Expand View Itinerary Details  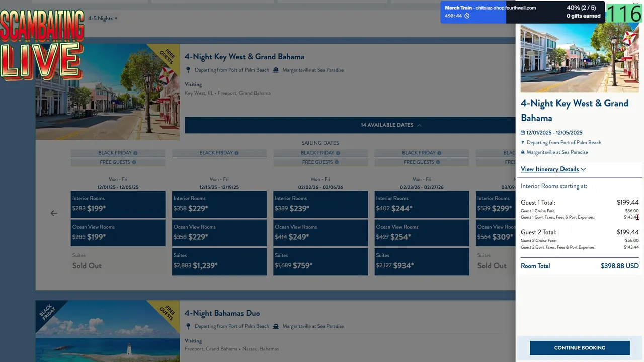(553, 169)
